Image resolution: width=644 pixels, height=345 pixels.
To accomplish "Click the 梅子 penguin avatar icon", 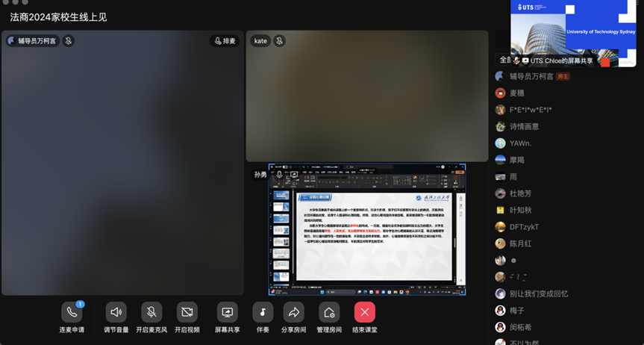I will [500, 311].
